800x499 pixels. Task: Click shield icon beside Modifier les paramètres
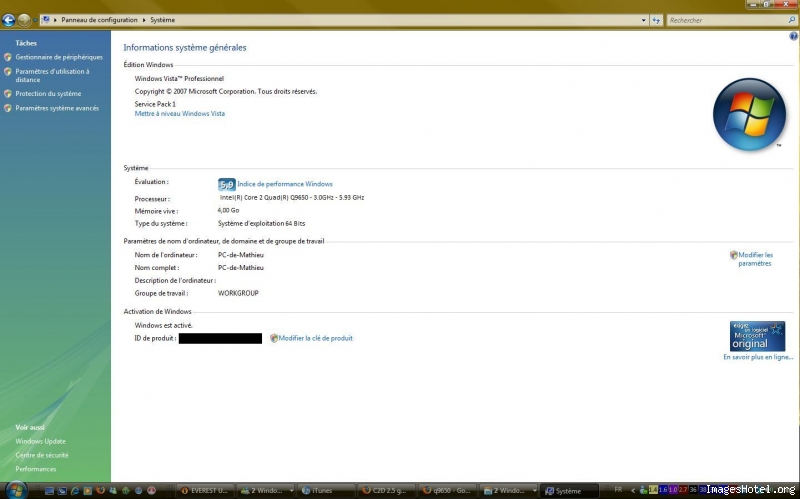click(734, 255)
